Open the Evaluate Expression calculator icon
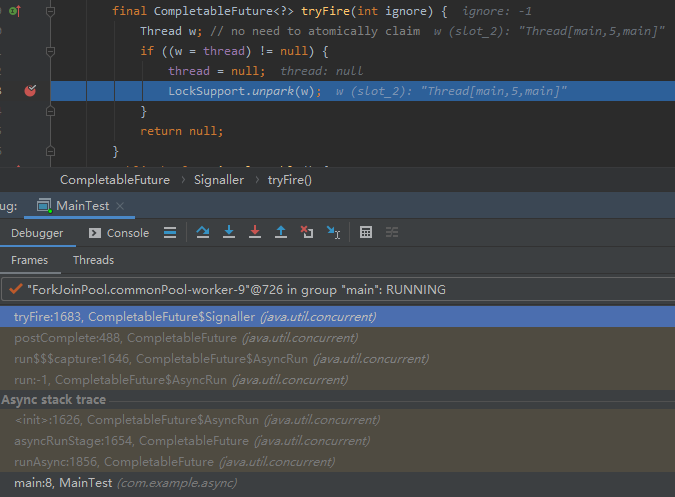 [366, 232]
